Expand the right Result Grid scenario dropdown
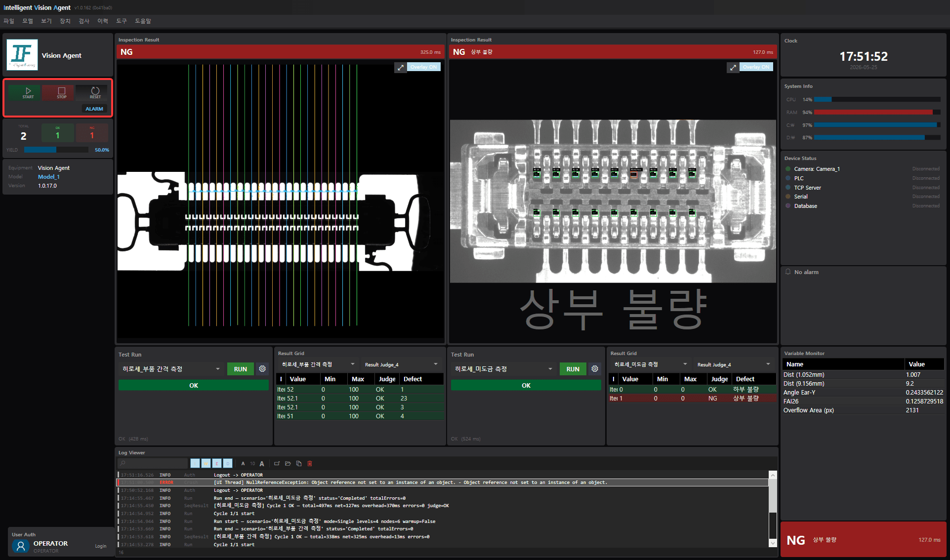 (651, 364)
